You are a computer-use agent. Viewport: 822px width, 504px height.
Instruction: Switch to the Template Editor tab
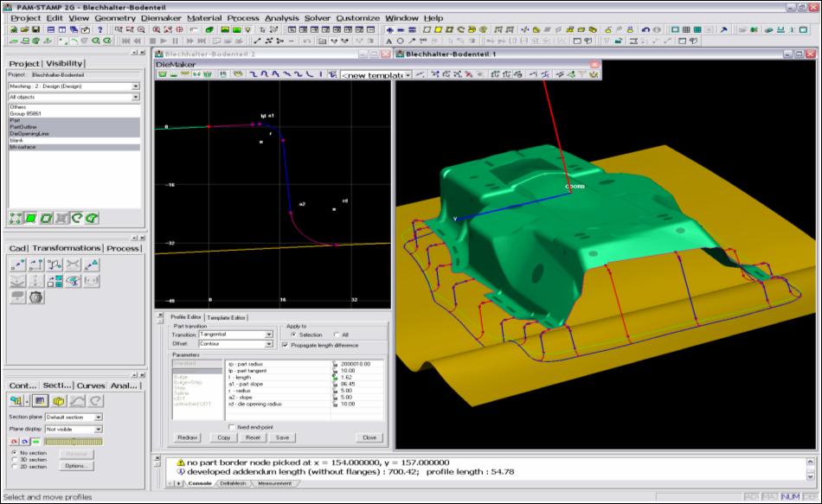point(226,317)
